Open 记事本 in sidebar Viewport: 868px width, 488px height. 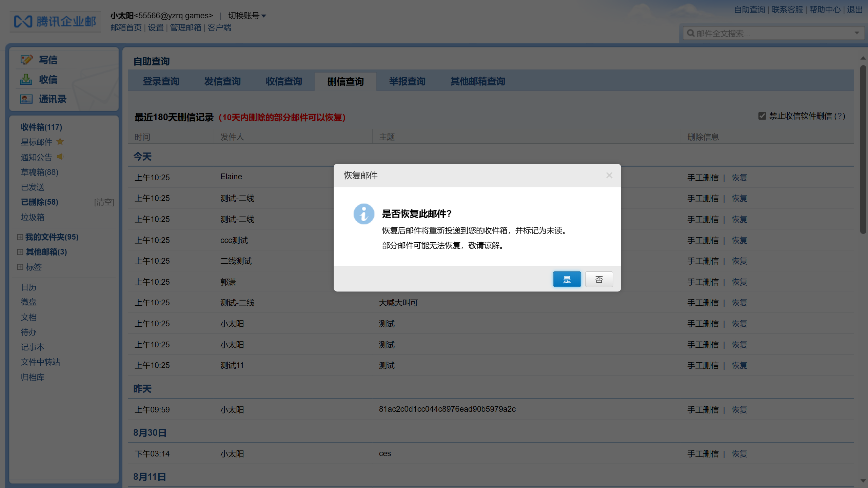[33, 347]
